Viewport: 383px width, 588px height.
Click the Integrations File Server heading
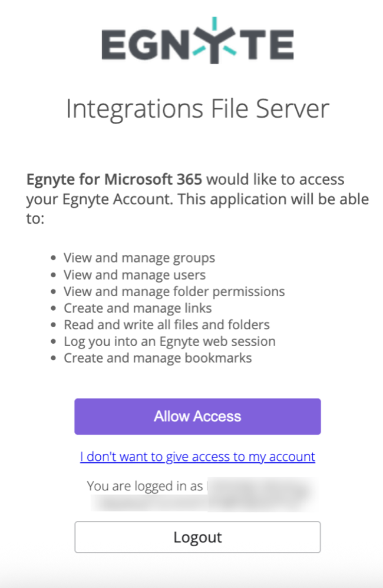197,110
